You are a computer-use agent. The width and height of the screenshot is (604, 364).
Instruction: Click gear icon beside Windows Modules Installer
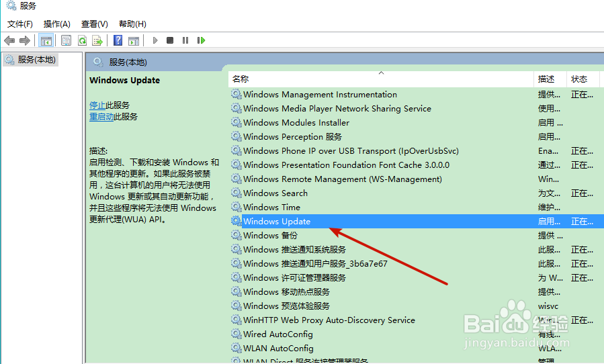tap(236, 122)
